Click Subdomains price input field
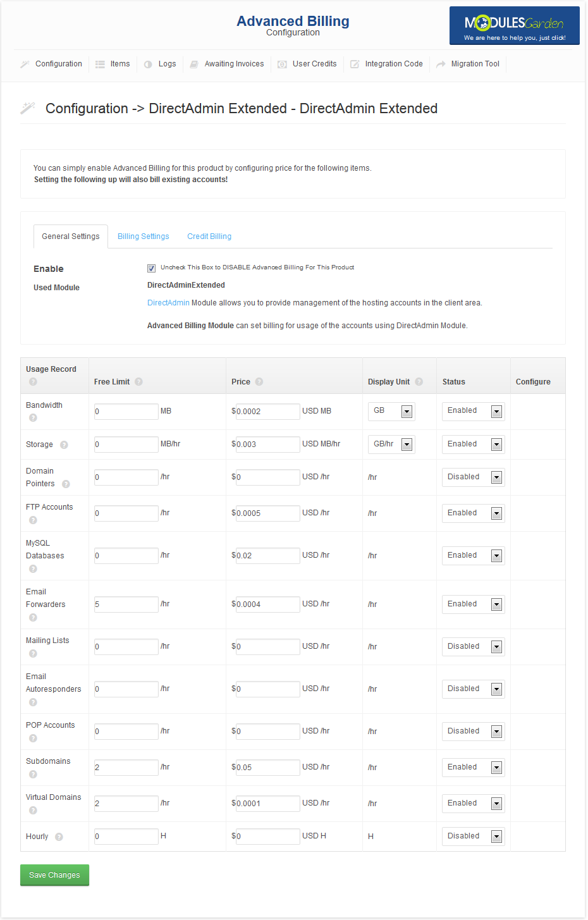 point(267,768)
